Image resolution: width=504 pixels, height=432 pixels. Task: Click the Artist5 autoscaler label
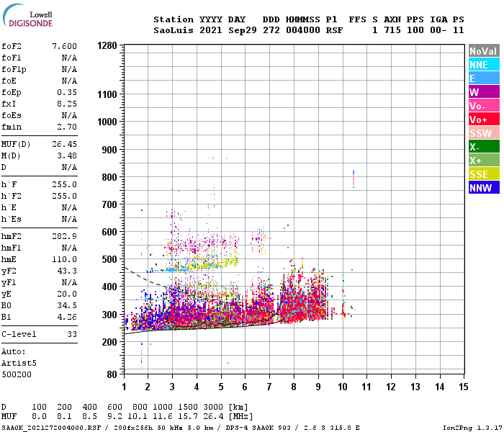pyautogui.click(x=19, y=363)
